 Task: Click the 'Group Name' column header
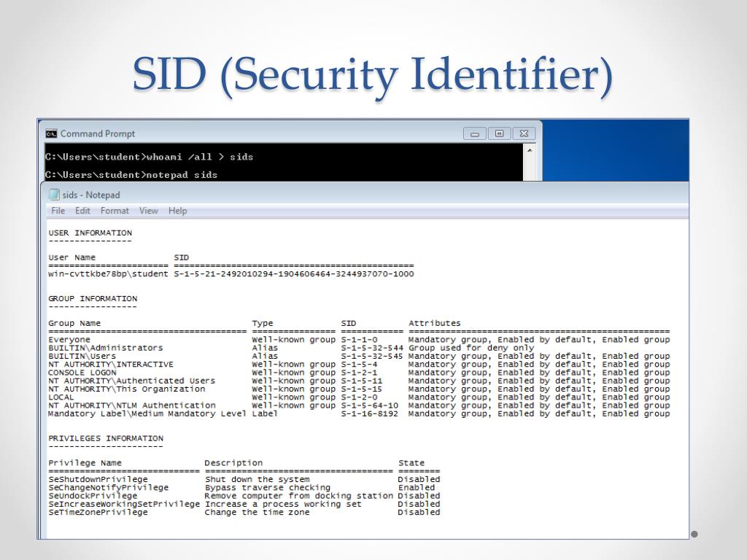point(74,323)
